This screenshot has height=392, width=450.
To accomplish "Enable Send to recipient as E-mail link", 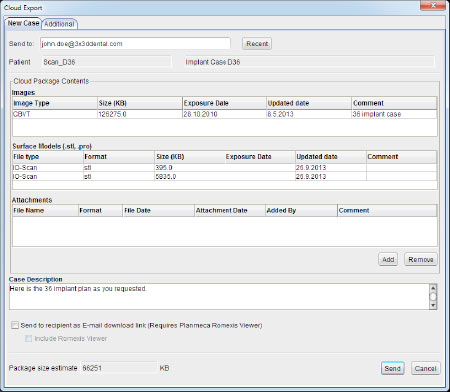I will pyautogui.click(x=15, y=325).
